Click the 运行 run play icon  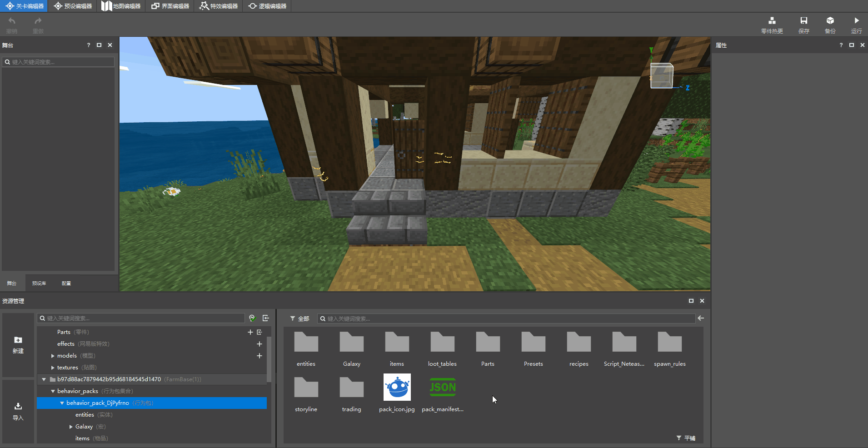tap(857, 20)
